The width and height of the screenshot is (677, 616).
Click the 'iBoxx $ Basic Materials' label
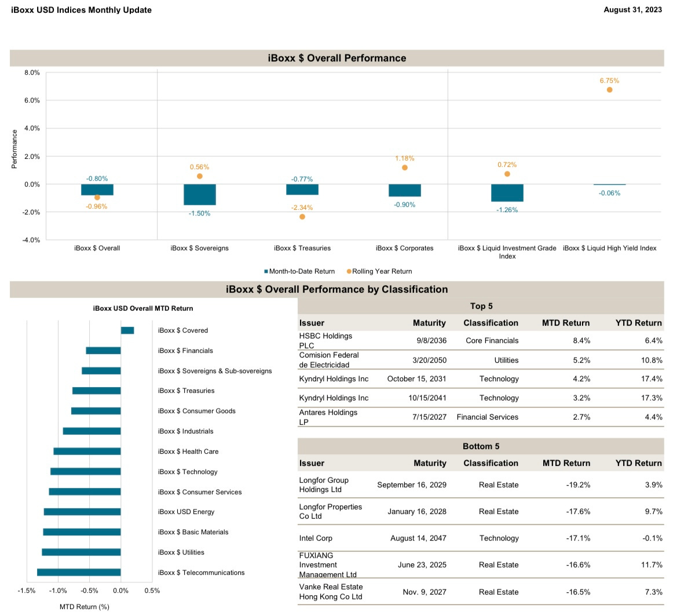pos(193,532)
